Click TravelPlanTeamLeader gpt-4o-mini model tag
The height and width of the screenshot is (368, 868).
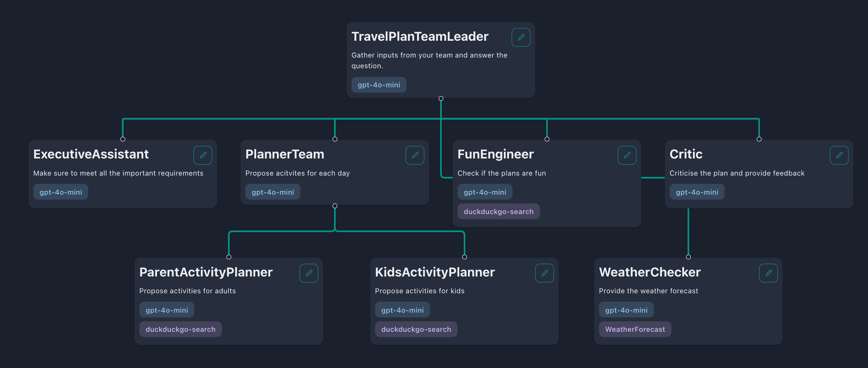[379, 85]
